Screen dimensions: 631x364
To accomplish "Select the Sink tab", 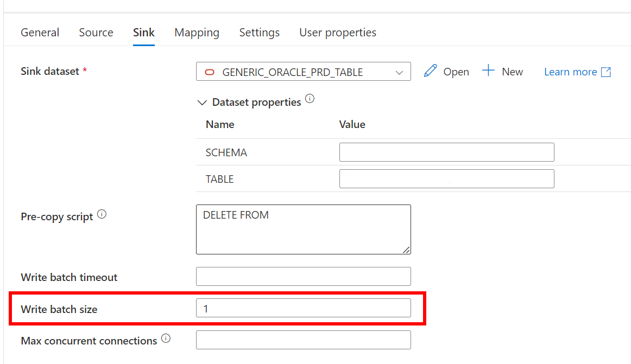I will (x=144, y=32).
